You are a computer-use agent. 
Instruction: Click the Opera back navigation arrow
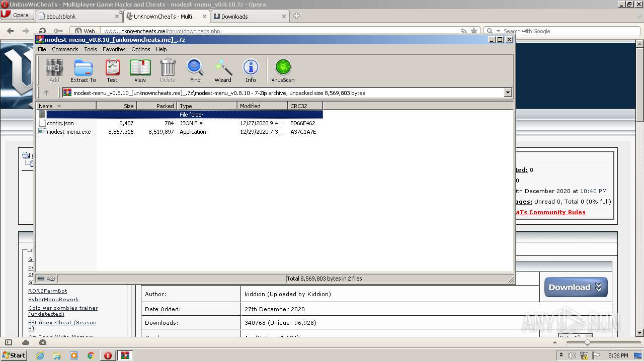[10, 31]
